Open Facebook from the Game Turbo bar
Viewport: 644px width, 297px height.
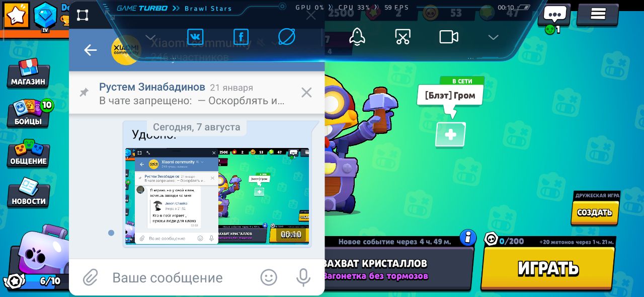tap(241, 37)
